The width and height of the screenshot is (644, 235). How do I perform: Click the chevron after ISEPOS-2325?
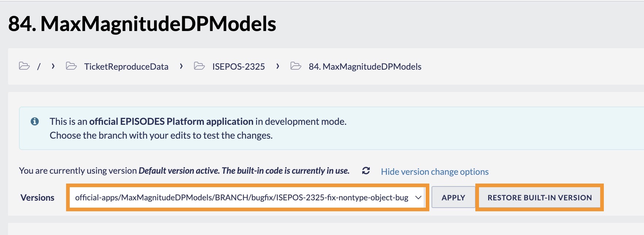click(x=278, y=66)
